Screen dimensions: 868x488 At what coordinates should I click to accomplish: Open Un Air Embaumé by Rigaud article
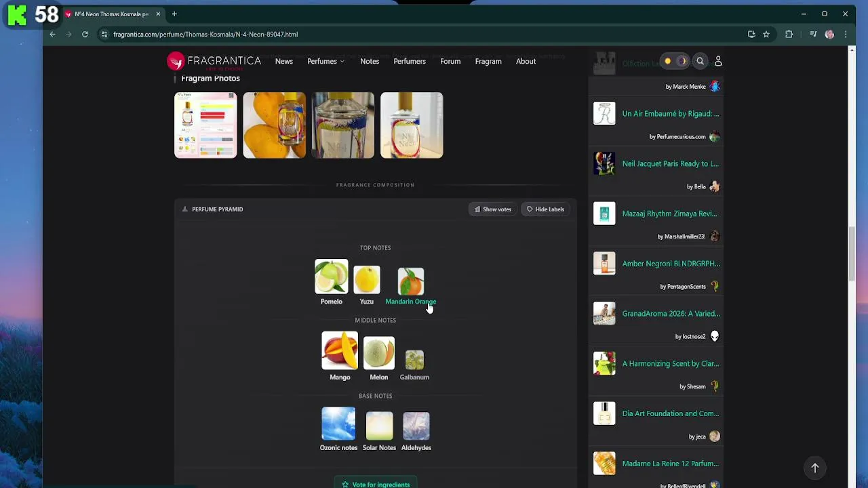[671, 114]
